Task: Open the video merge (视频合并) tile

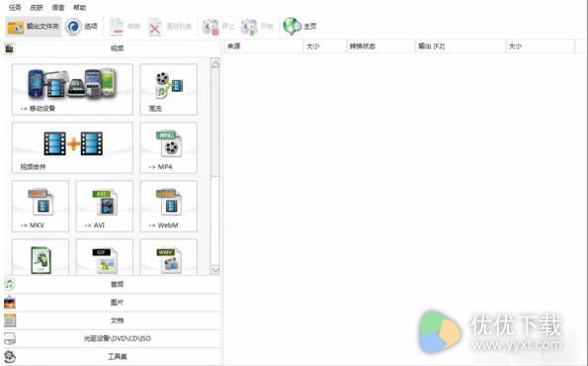Action: click(x=72, y=147)
